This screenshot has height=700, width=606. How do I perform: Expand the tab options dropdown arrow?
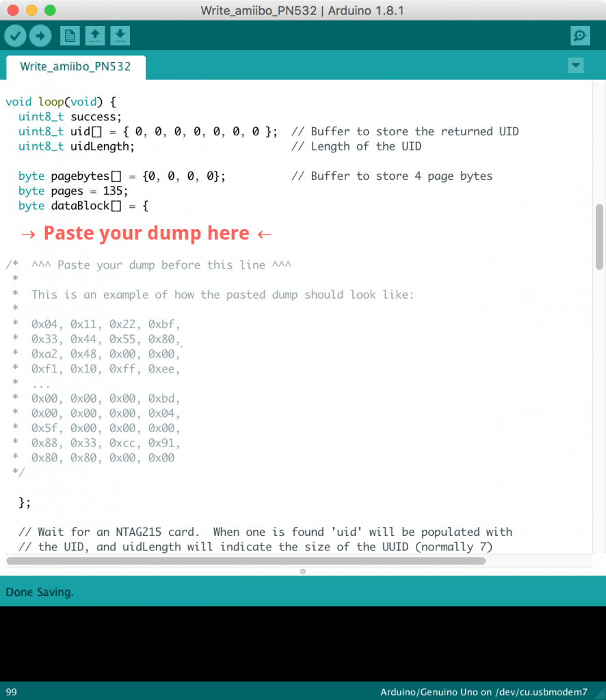[x=576, y=66]
